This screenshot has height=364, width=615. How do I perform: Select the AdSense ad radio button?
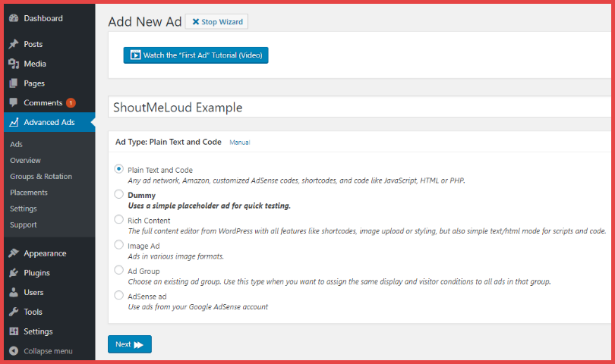click(x=119, y=295)
